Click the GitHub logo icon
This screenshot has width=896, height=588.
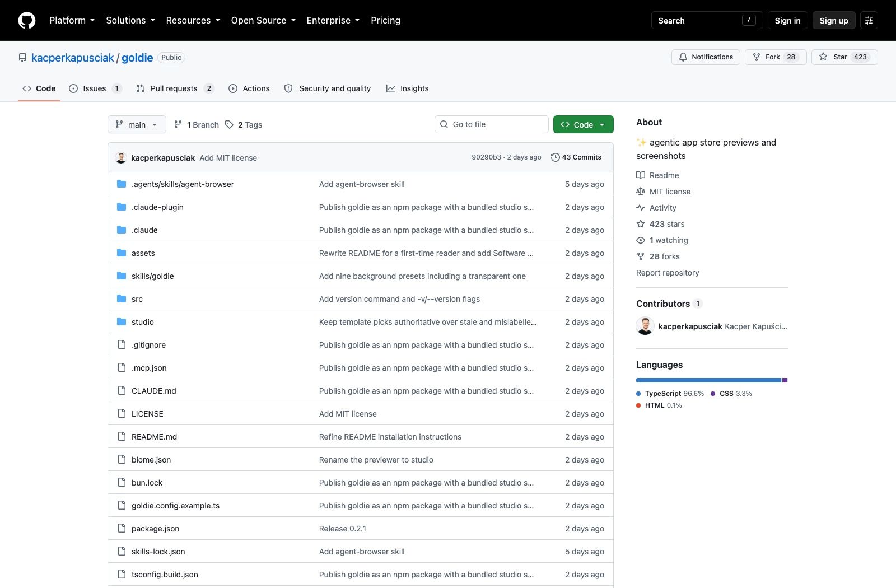pos(27,20)
